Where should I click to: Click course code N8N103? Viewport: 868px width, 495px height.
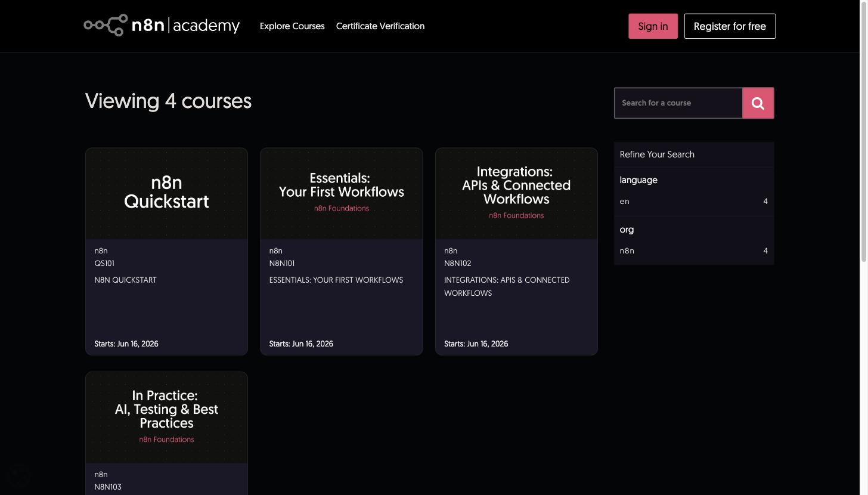108,487
